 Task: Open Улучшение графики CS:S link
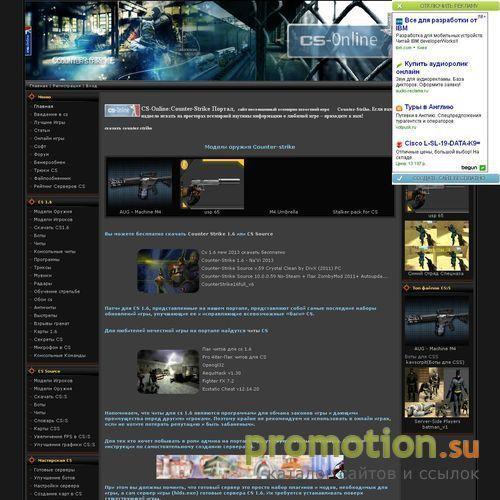(64, 445)
